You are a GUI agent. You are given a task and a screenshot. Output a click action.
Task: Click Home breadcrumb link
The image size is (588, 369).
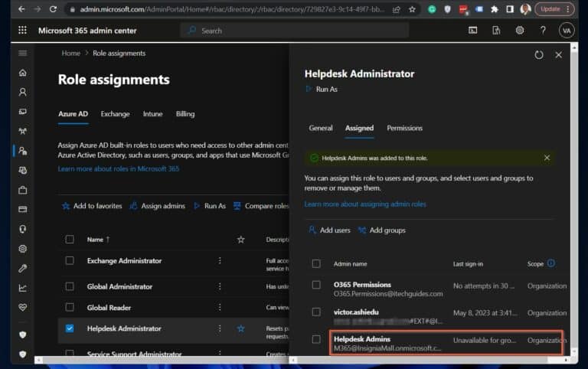(71, 54)
